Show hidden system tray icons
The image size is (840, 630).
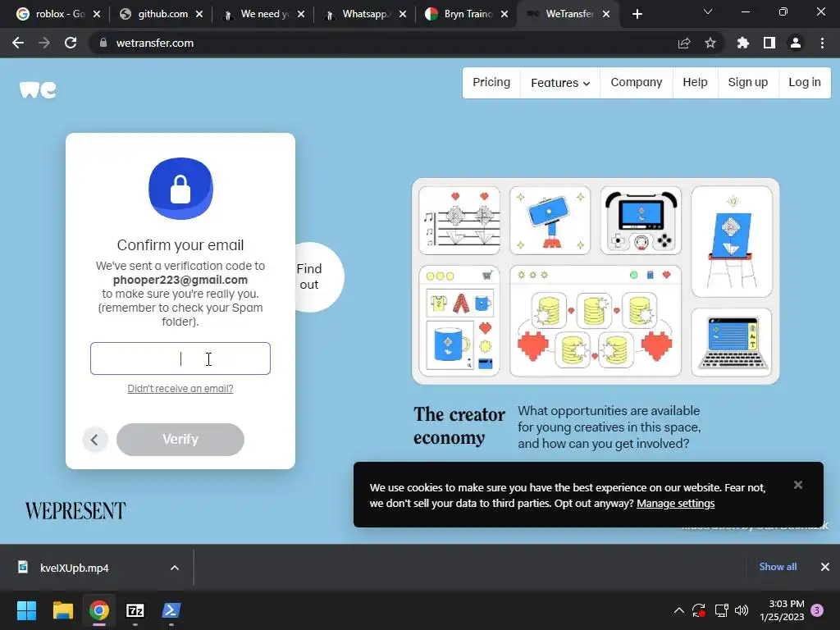(678, 610)
